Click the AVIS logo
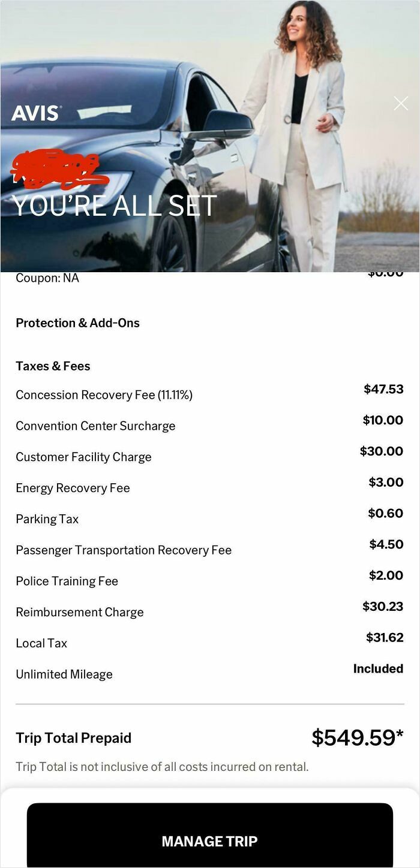This screenshot has height=868, width=420. tap(36, 112)
